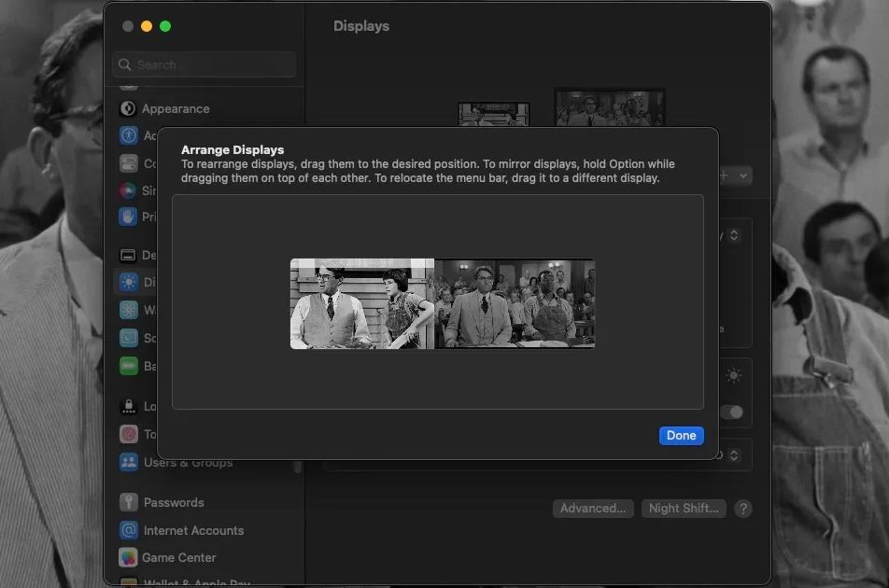Open the Passwords key icon in sidebar
The image size is (889, 588).
pos(128,502)
